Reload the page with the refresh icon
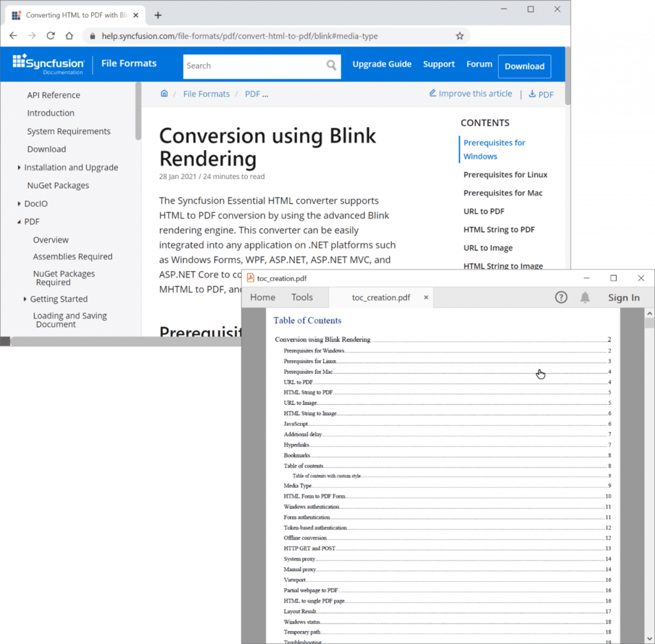This screenshot has width=655, height=644. click(51, 36)
